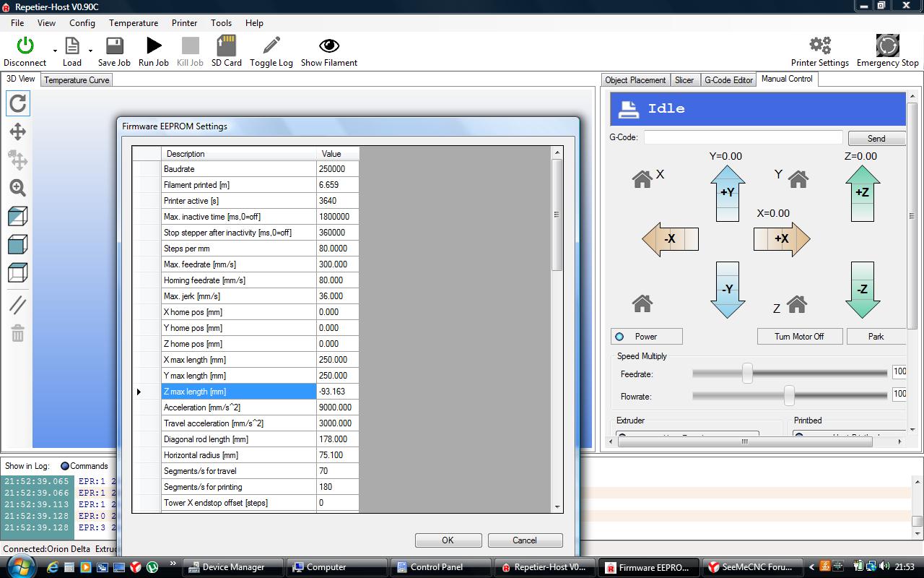Viewport: 924px width, 578px height.
Task: Click the reset view rotate icon
Action: [18, 103]
